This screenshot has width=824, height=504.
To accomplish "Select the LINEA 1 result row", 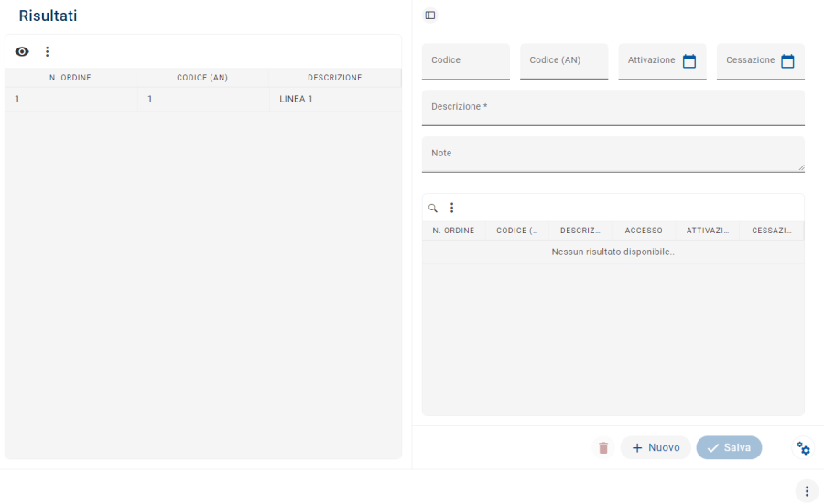I will click(x=203, y=99).
